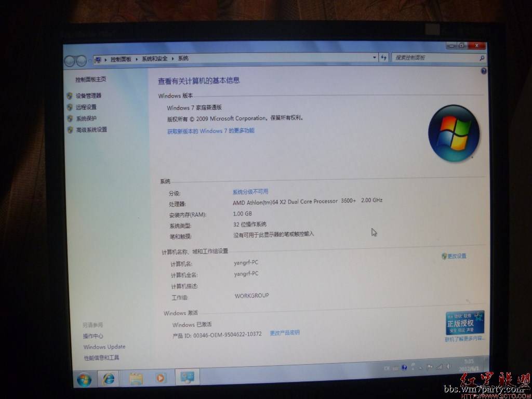Viewport: 532px width, 399px height.
Task: Click 获取新版本的 Windows 7 的更多功能 link
Action: coord(211,131)
